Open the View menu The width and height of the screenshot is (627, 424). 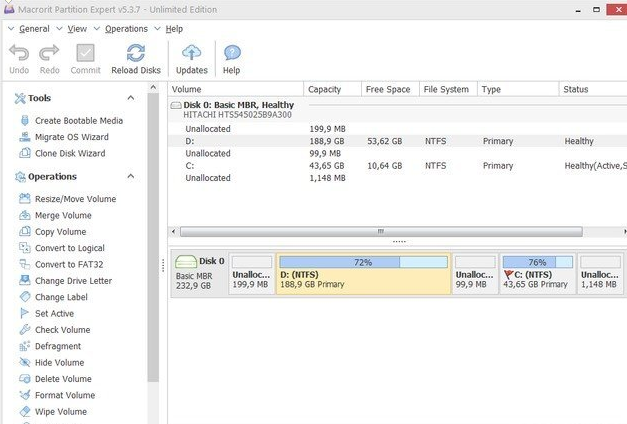pos(77,29)
